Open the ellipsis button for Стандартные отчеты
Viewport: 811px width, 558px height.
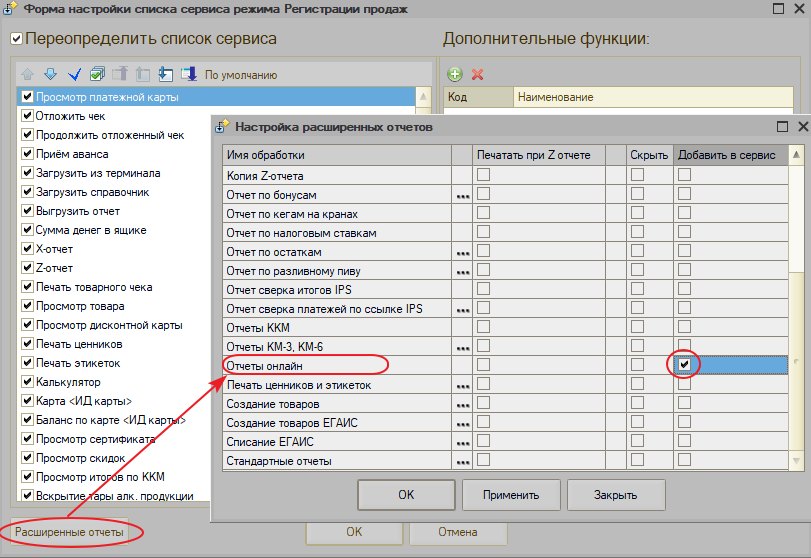point(463,462)
